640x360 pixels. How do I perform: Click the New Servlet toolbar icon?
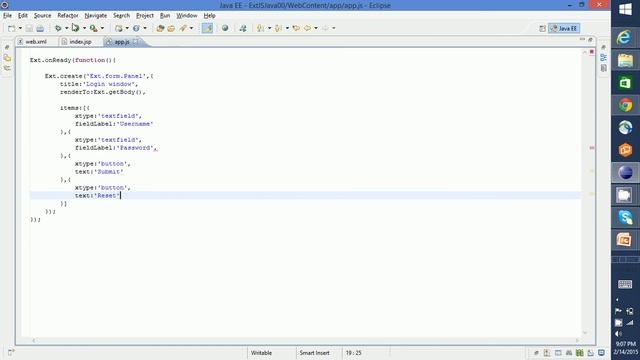136,28
